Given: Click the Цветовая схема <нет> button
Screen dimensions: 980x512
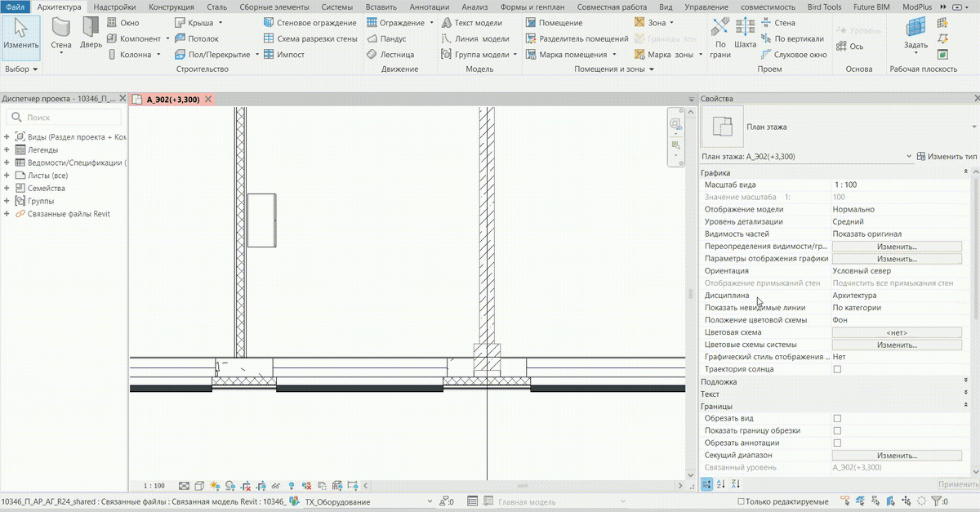Looking at the screenshot, I should pos(897,332).
